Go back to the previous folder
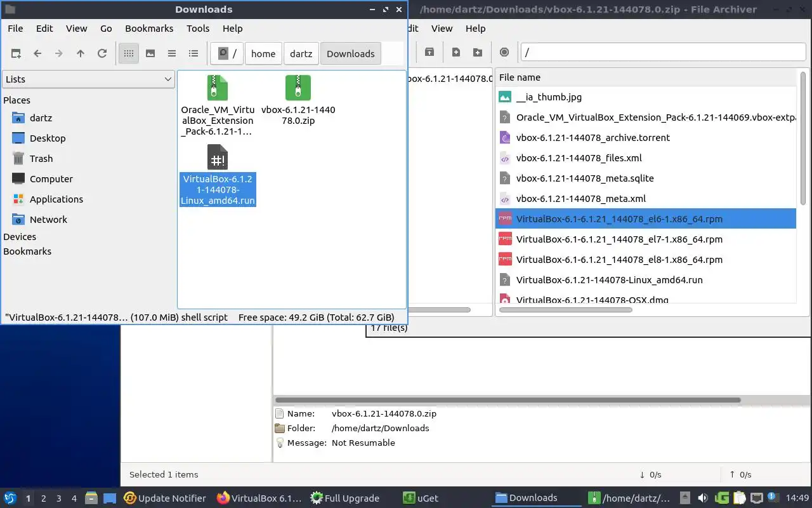 click(x=37, y=53)
